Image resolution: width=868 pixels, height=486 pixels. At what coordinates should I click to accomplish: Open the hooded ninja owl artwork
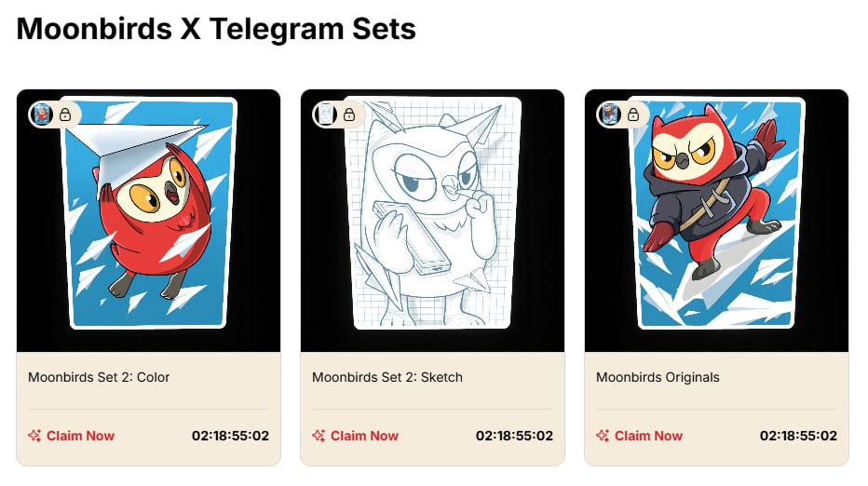click(x=716, y=213)
